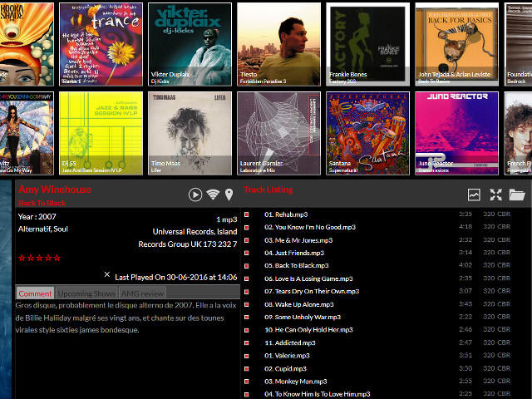Select the Santana Supernatural album cover

click(x=367, y=133)
